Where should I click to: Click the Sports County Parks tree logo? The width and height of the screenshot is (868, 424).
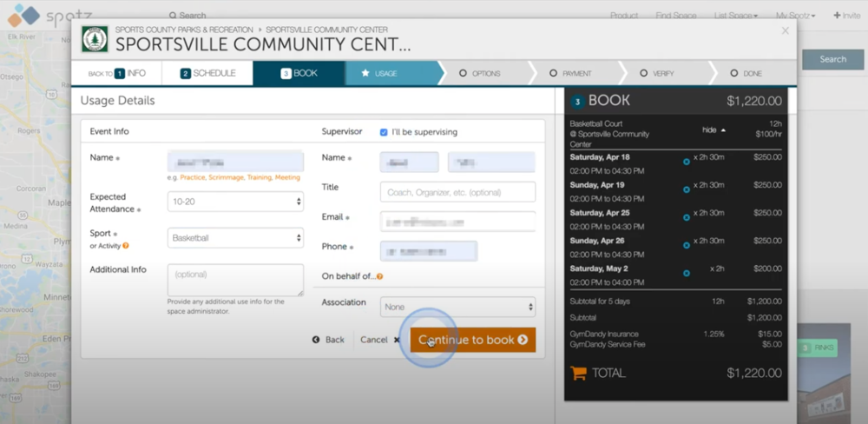(x=95, y=39)
